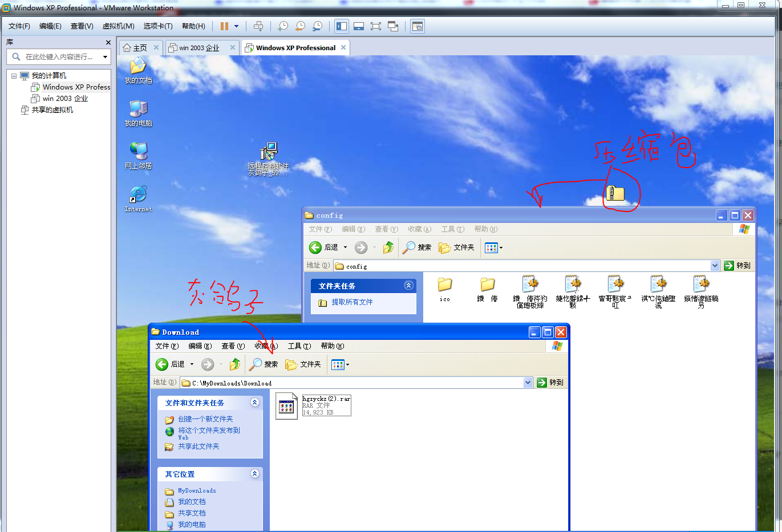The height and width of the screenshot is (532, 782).
Task: Click the 将这个文件夹发布到 Web link
Action: click(x=209, y=433)
